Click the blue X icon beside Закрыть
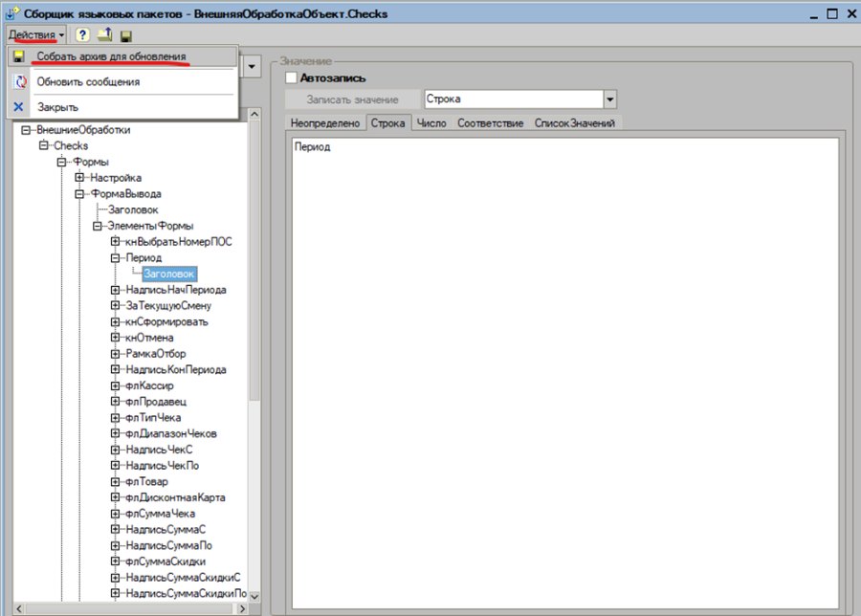The image size is (861, 616). tap(19, 106)
